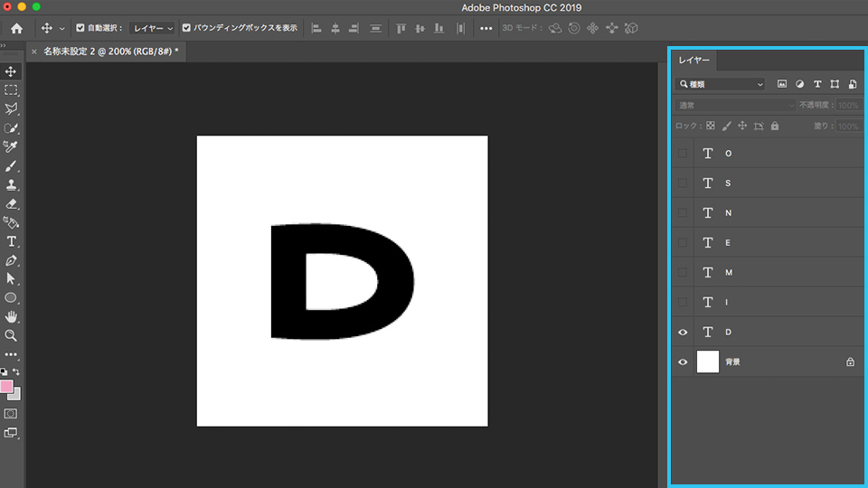Show the S text layer

683,183
